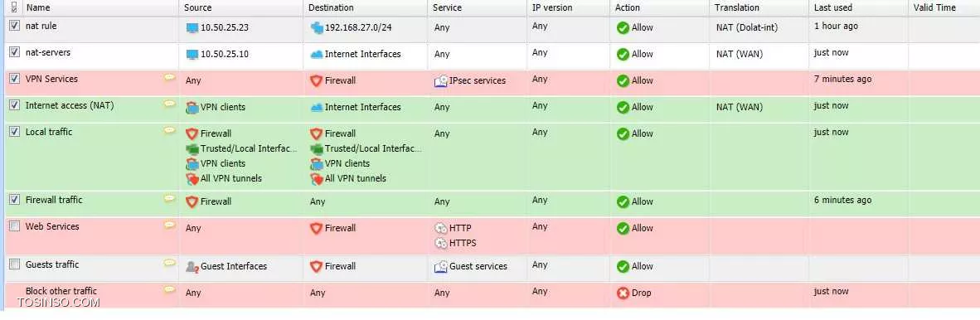Viewport: 980px width, 320px height.
Task: Click the HTTPS service icon in Web Services rule
Action: (x=440, y=243)
